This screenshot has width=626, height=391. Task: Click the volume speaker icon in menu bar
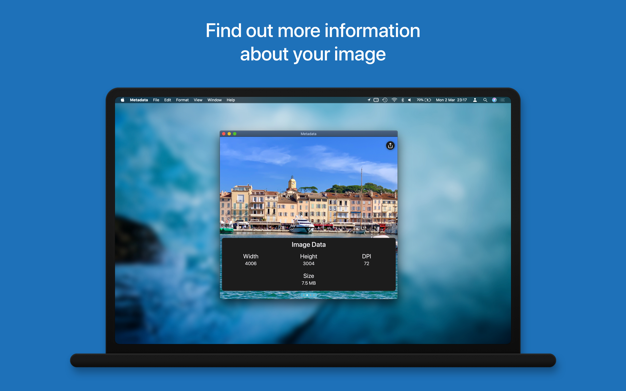[x=410, y=100]
